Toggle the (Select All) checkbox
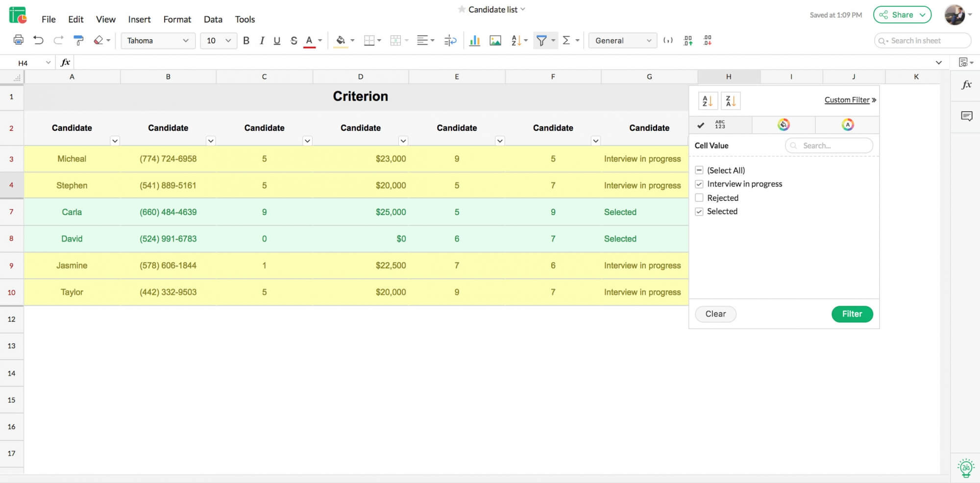 tap(699, 170)
